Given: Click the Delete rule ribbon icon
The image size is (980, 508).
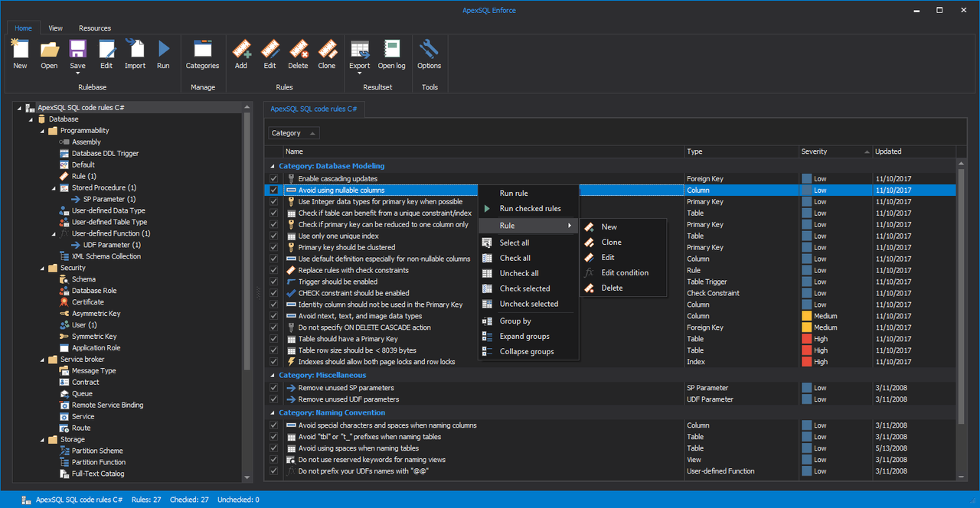Looking at the screenshot, I should pos(299,50).
